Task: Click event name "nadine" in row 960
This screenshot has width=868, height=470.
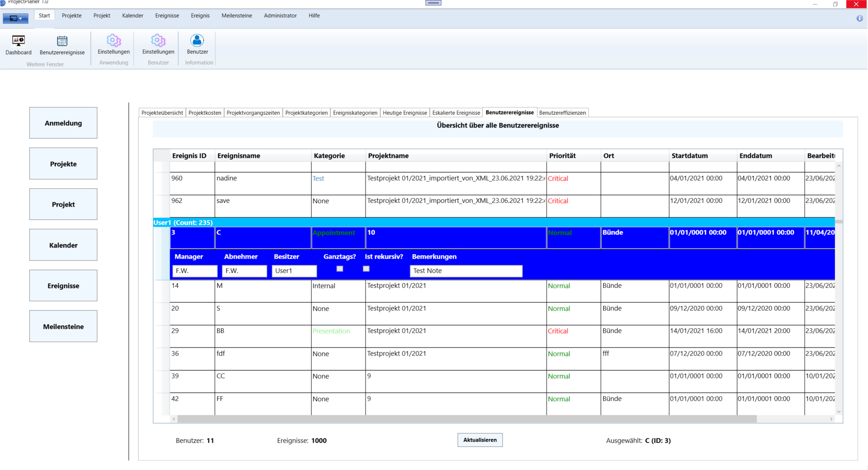Action: coord(226,178)
